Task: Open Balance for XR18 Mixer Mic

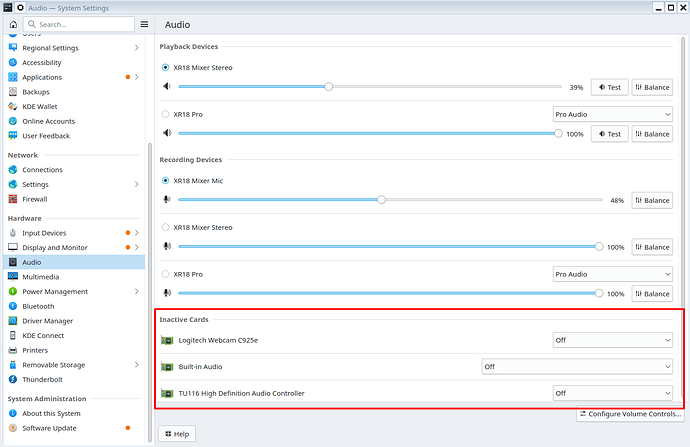Action: click(x=652, y=200)
